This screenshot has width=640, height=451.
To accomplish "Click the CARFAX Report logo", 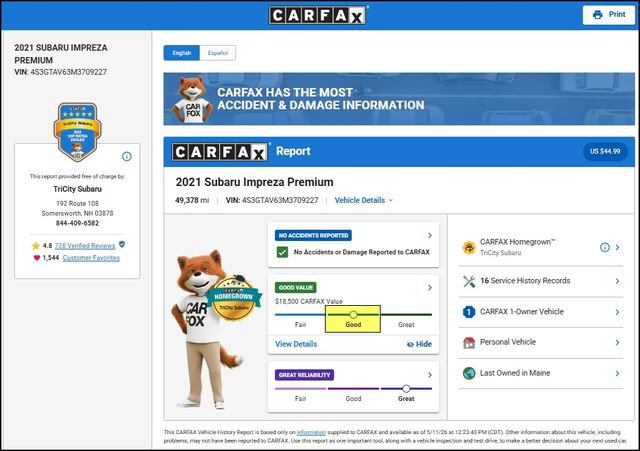I will [x=220, y=152].
